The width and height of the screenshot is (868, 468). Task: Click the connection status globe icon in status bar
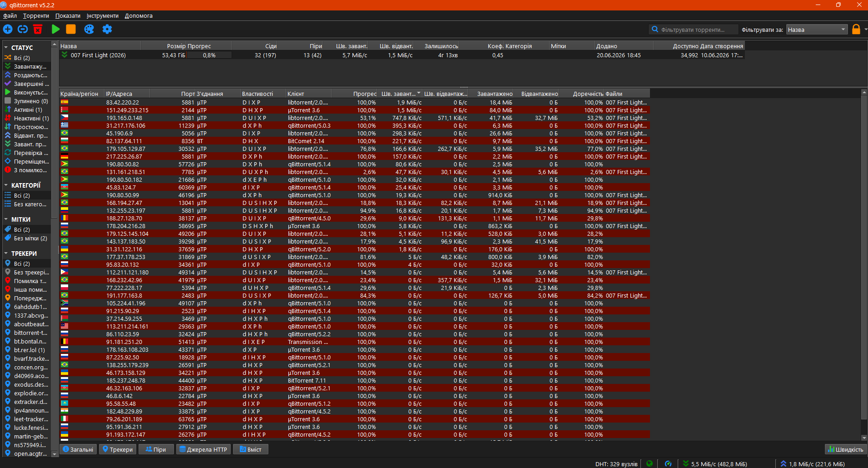point(650,463)
